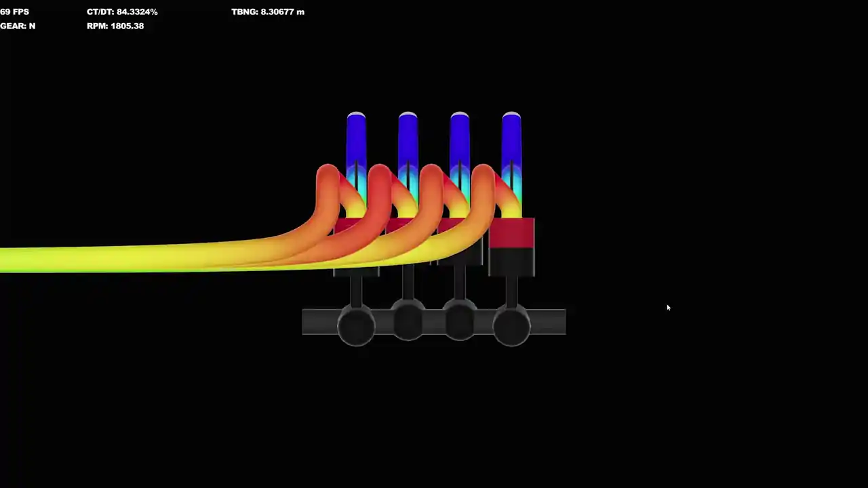The image size is (868, 488).
Task: Click the RPM 1805.38 readout
Action: [115, 26]
